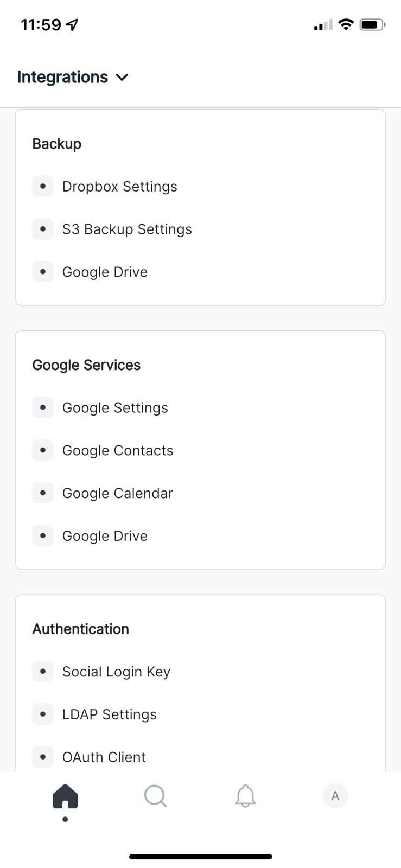Viewport: 401px width, 868px height.
Task: Open Google Settings
Action: point(115,408)
